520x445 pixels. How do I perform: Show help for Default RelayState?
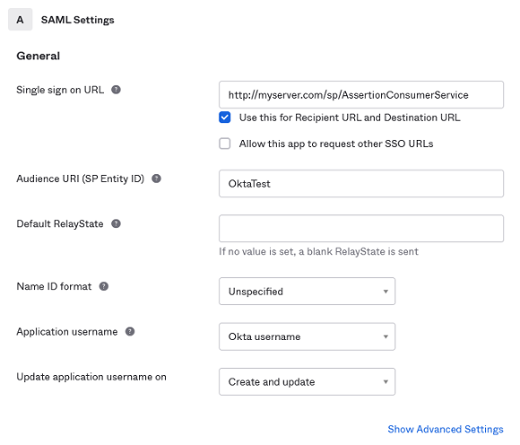click(x=116, y=224)
